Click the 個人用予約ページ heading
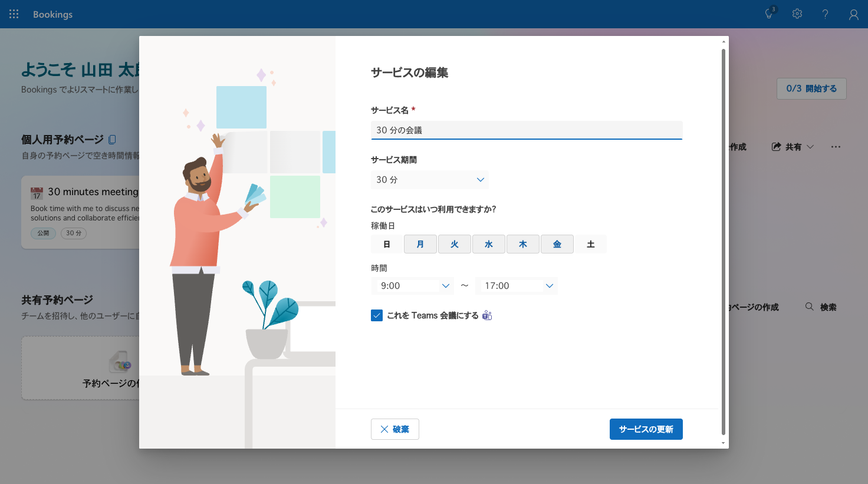868x484 pixels. tap(63, 140)
